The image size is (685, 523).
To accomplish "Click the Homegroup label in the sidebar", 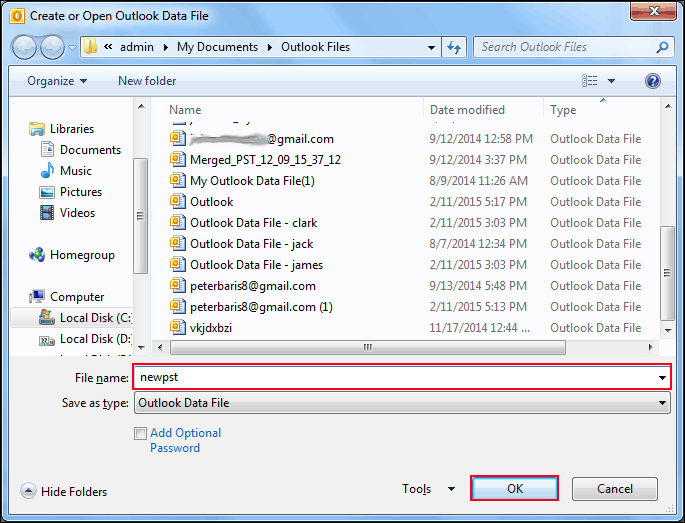I will click(x=82, y=255).
